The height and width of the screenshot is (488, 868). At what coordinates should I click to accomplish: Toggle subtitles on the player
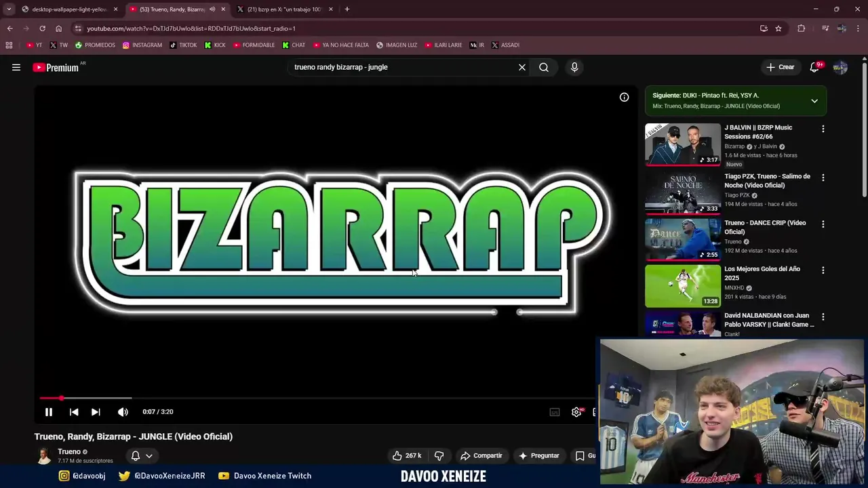[555, 411]
